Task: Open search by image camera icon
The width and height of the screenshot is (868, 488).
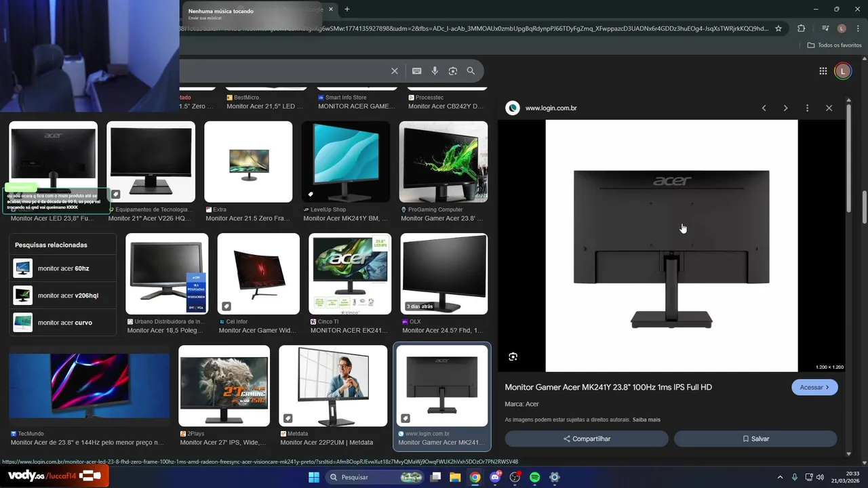Action: click(x=453, y=71)
